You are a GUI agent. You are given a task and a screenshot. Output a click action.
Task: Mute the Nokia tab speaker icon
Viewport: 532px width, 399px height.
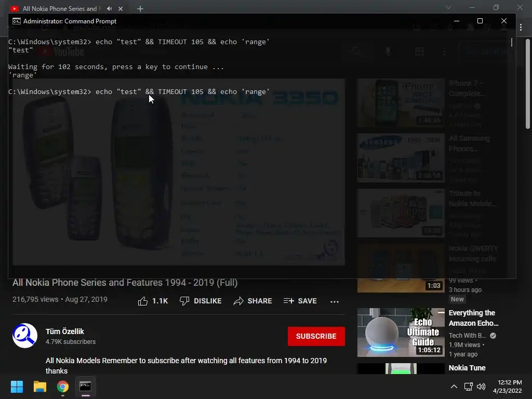[109, 8]
